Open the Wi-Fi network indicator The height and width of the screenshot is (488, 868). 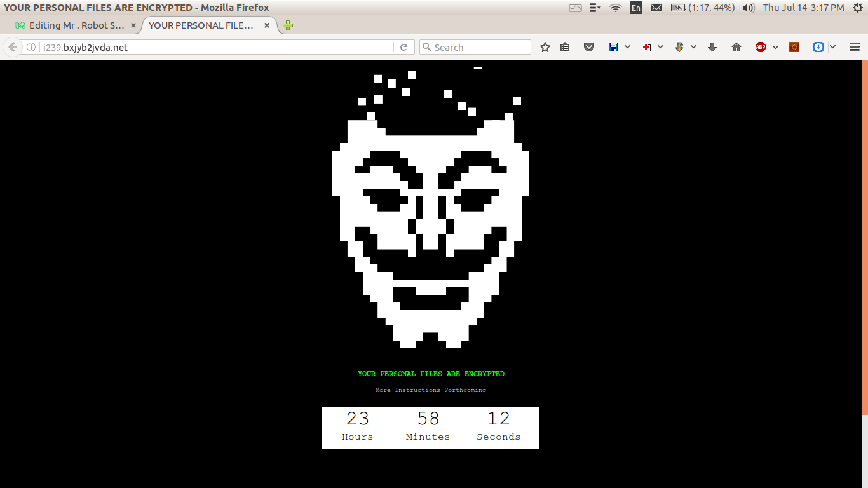615,8
